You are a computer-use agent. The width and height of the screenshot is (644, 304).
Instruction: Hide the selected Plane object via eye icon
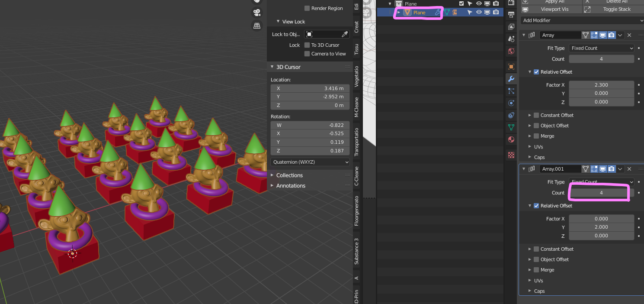coord(479,13)
